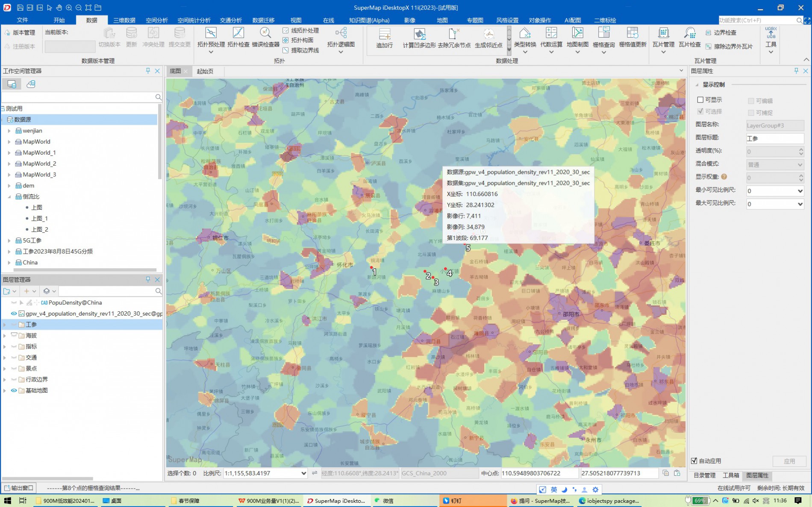Toggle the 可显示 checkbox
The height and width of the screenshot is (507, 812).
[x=700, y=100]
